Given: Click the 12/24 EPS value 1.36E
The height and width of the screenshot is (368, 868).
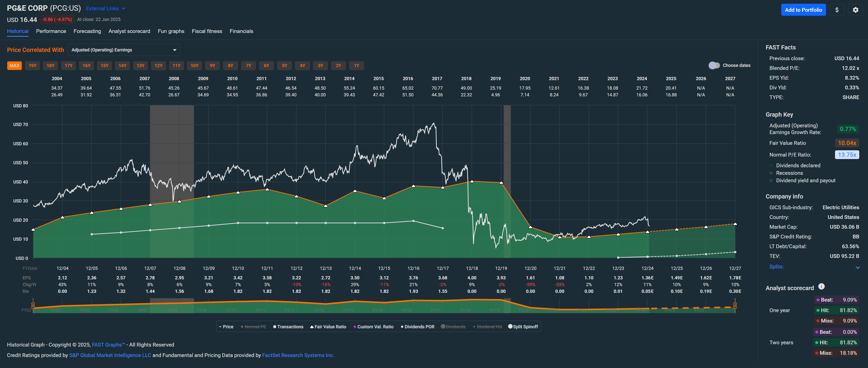Looking at the screenshot, I should [x=647, y=278].
